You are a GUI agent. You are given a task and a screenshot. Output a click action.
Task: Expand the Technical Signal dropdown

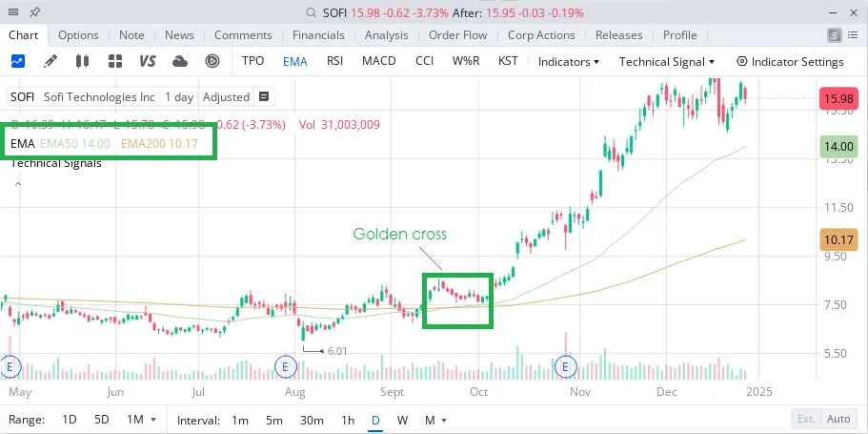click(667, 61)
